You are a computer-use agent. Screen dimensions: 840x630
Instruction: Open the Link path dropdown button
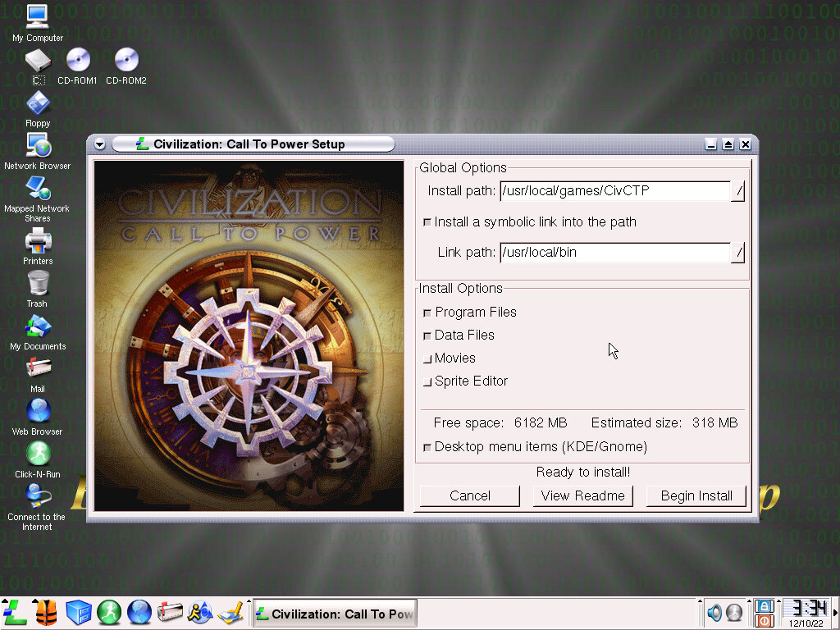point(737,253)
